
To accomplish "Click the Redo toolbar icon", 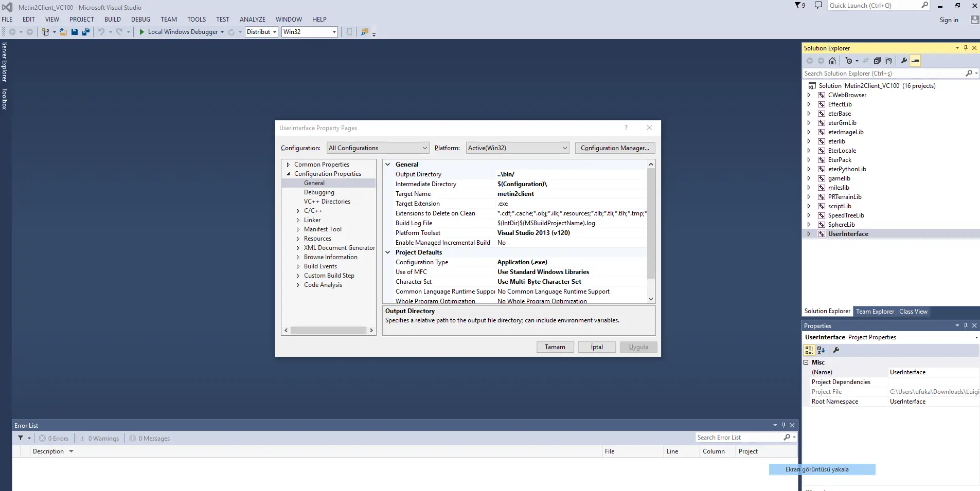I will 119,32.
